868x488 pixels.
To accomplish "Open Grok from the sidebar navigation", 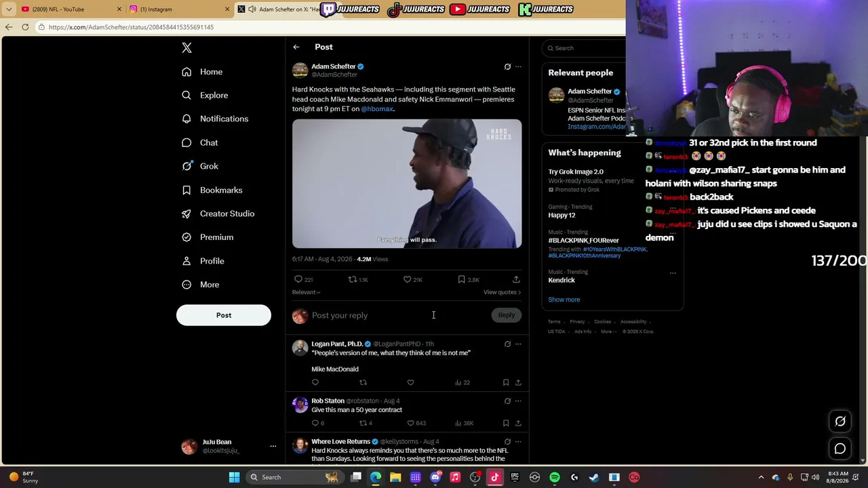I will pyautogui.click(x=200, y=166).
